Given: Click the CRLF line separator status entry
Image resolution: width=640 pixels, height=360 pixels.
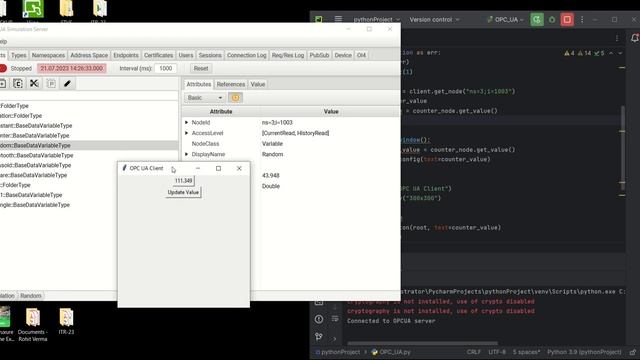Looking at the screenshot, I should (x=474, y=352).
